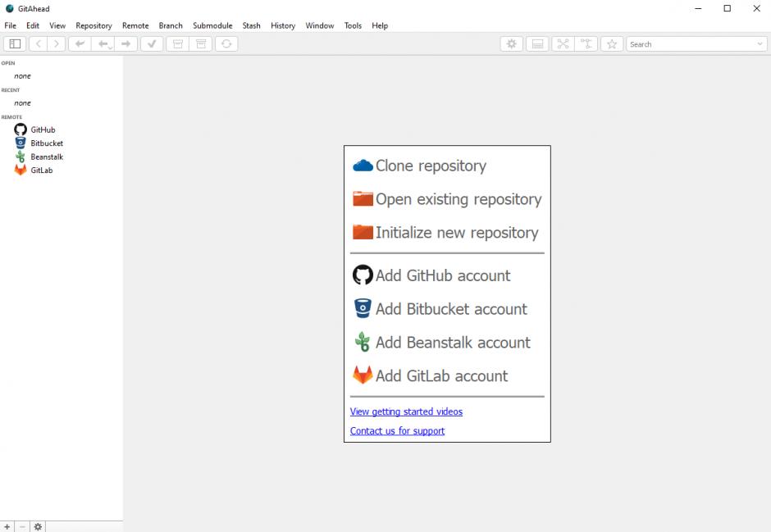Maximize the GitAhead window
771x532 pixels.
point(728,8)
